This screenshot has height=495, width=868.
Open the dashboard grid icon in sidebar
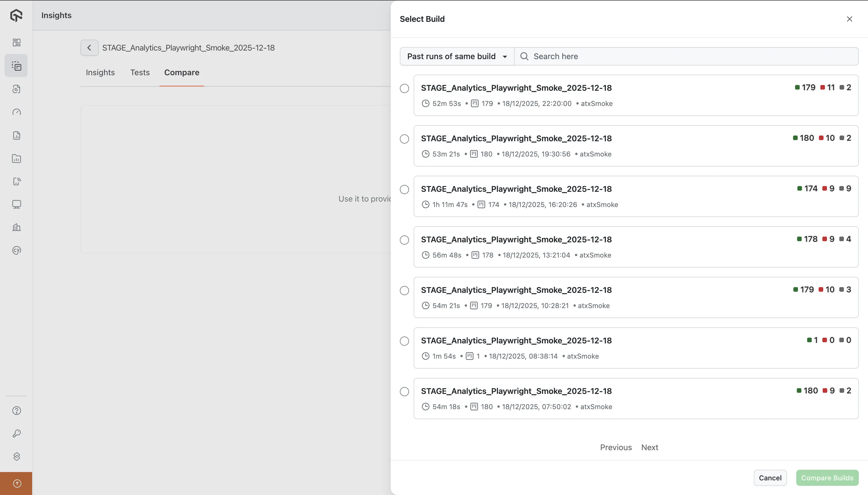pos(16,42)
